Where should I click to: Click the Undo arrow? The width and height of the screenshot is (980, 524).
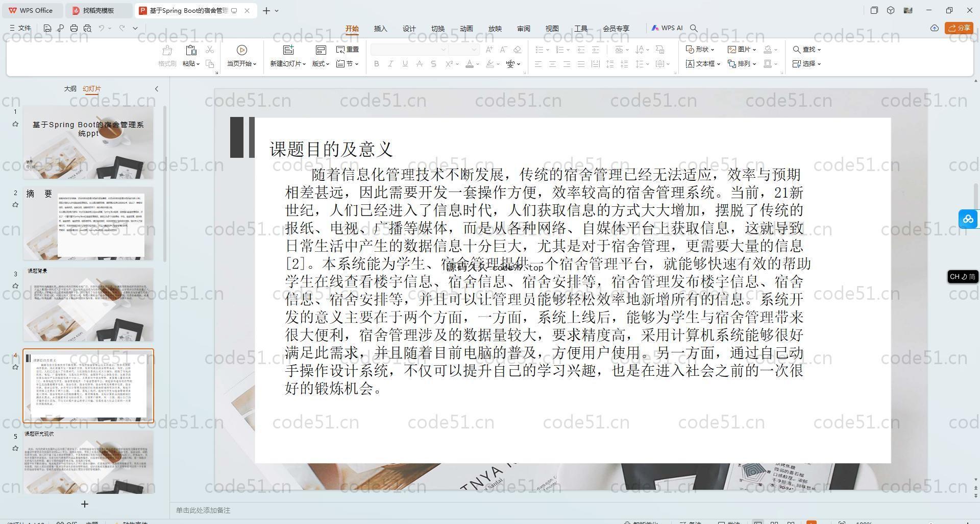(x=101, y=28)
